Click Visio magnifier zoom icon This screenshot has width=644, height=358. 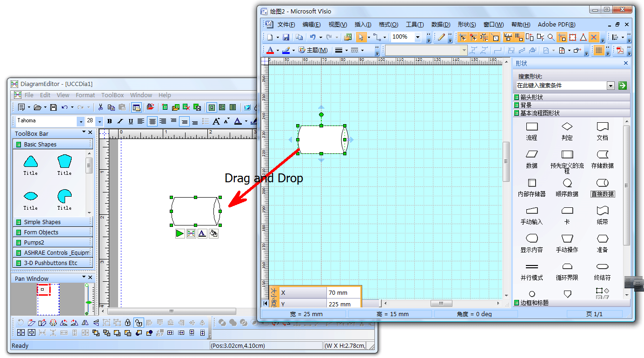click(551, 37)
